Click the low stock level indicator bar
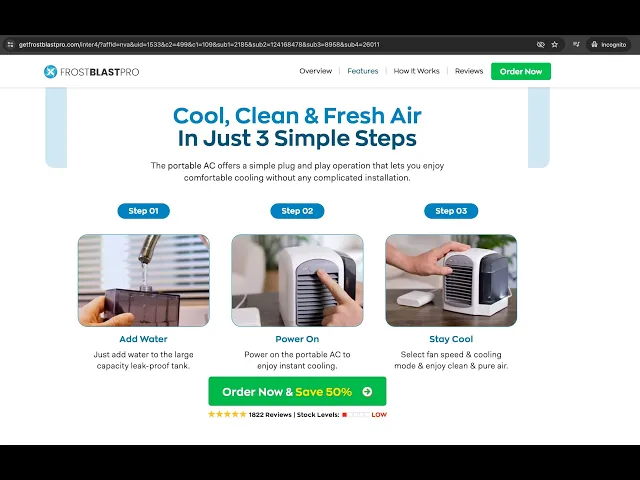The width and height of the screenshot is (640, 480). coord(356,415)
